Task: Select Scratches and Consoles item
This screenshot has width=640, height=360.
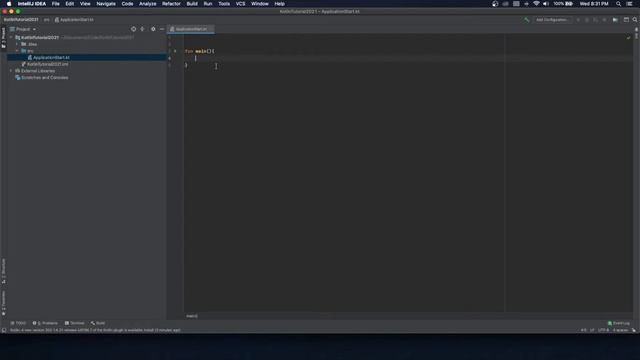Action: click(42, 78)
